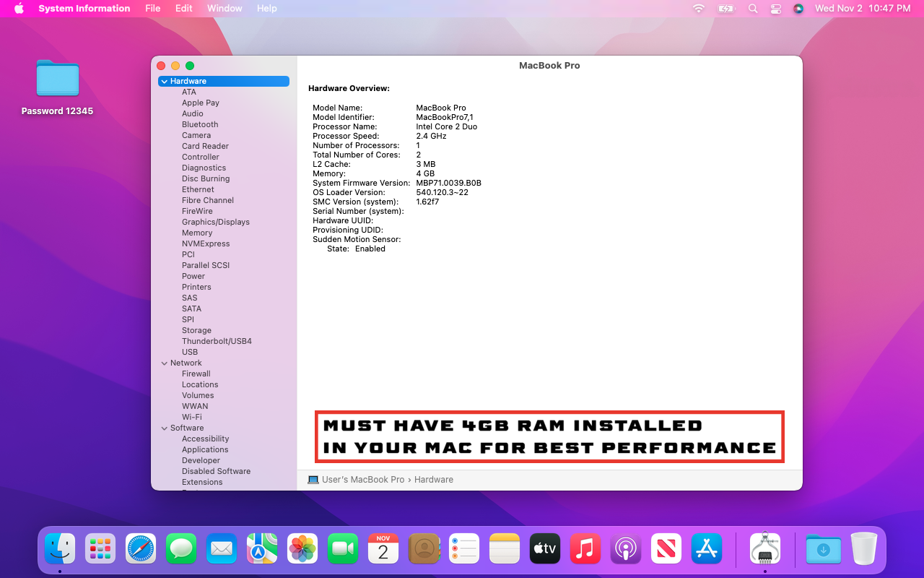Open Calendar app in Dock

click(x=383, y=548)
